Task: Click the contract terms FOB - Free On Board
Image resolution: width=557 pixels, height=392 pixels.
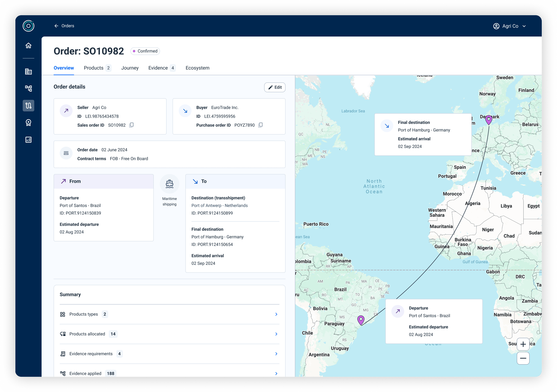Action: [x=129, y=159]
